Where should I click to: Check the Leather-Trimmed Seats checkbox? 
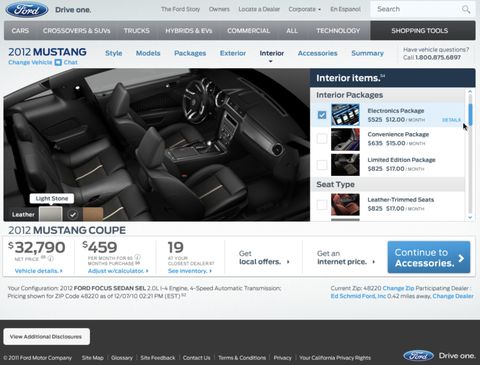[x=322, y=204]
